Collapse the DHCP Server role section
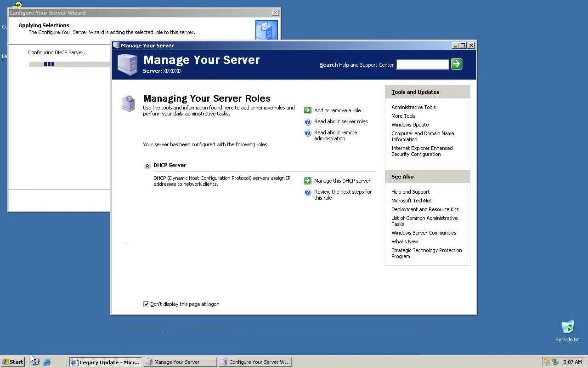The width and height of the screenshot is (588, 368). click(147, 166)
